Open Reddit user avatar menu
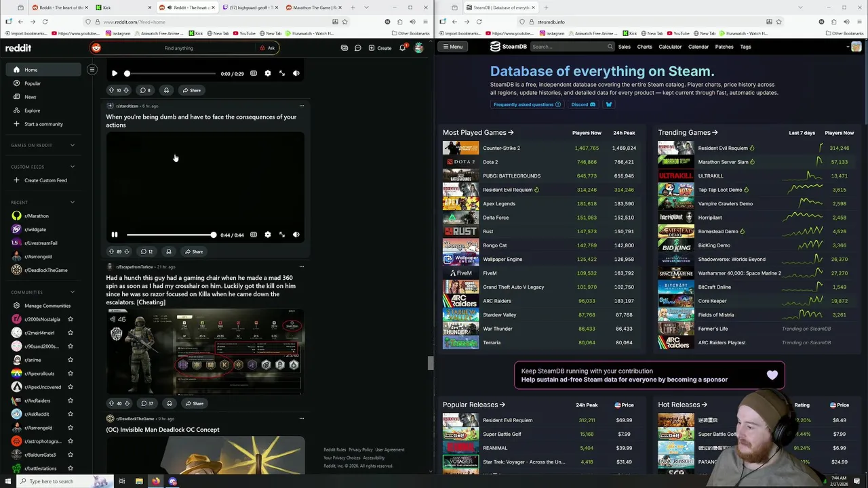 pos(418,48)
